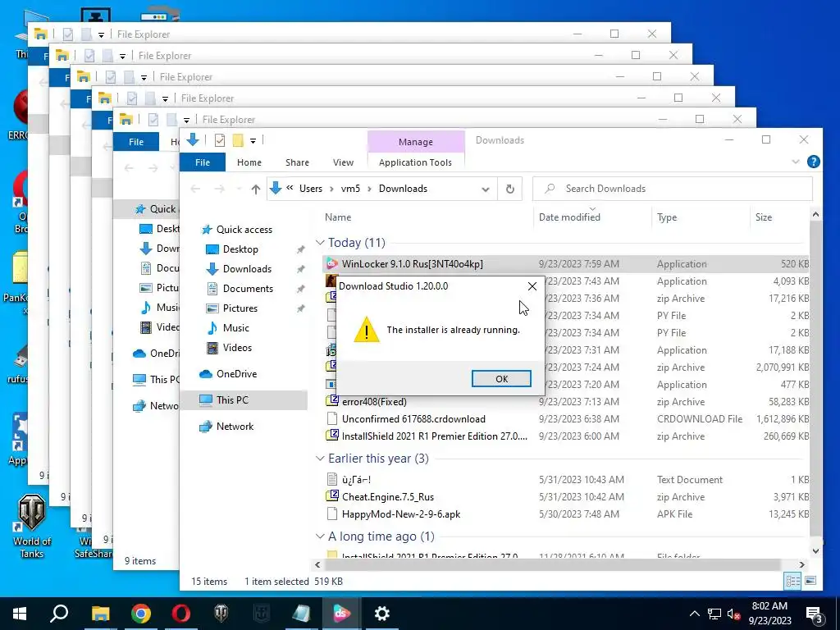Open Customize Quick Access Toolbar dropdown

(253, 141)
